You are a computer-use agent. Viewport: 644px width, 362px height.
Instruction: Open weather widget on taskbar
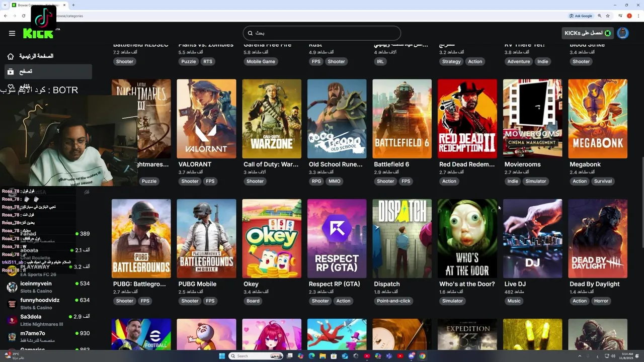[13, 355]
